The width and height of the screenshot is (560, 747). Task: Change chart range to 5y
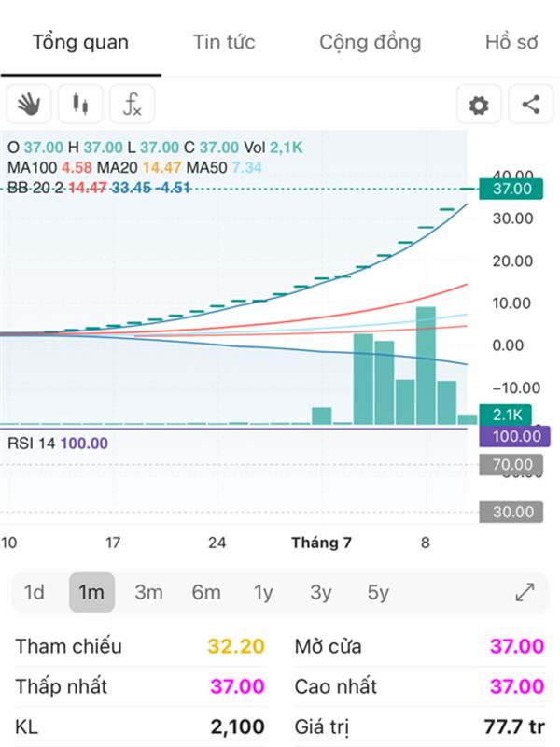tap(378, 592)
